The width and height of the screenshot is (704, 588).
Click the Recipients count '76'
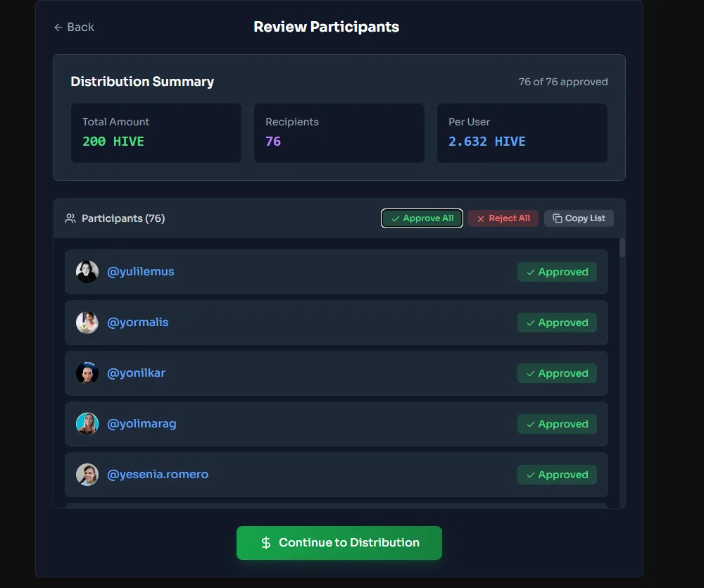tap(273, 142)
